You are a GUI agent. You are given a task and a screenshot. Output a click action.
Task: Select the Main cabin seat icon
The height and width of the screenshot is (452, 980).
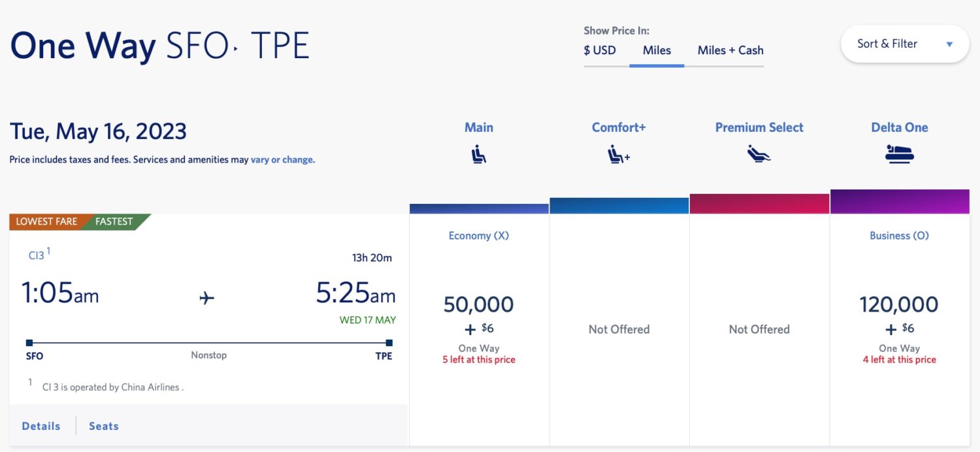[479, 155]
